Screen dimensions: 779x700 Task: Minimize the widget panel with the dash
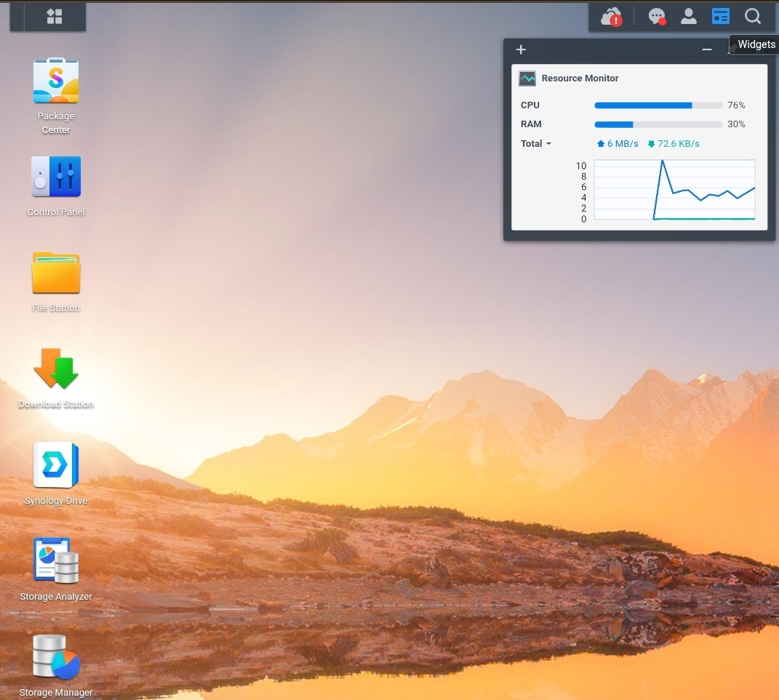point(707,49)
